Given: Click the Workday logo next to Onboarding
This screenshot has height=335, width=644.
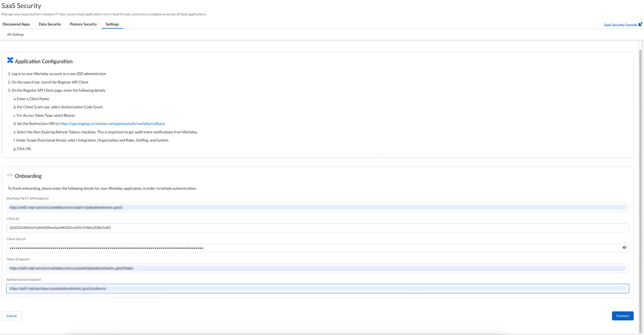Looking at the screenshot, I should point(10,175).
